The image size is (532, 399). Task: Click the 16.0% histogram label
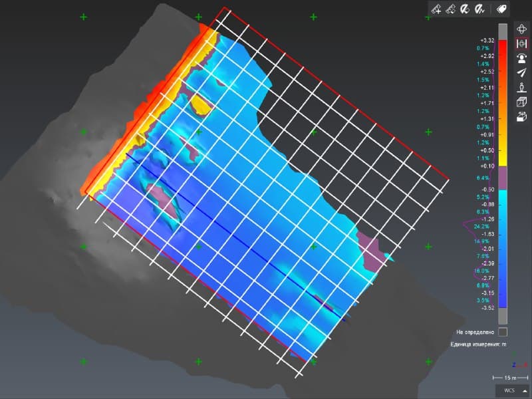click(481, 271)
